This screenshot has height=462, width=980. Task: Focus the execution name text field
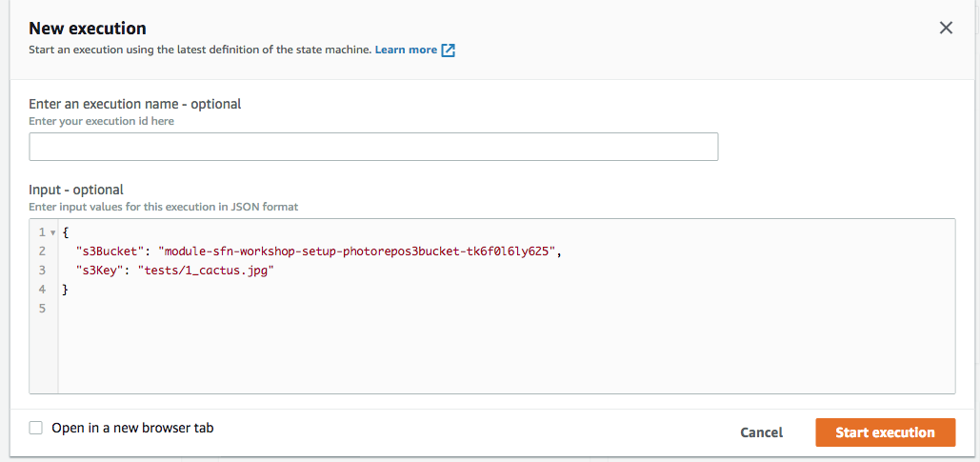(x=373, y=147)
